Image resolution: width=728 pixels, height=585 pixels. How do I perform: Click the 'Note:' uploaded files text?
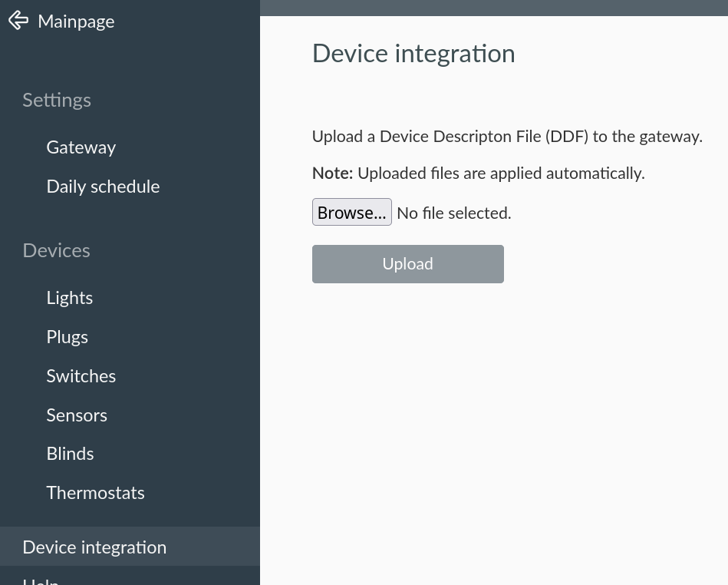click(x=479, y=173)
